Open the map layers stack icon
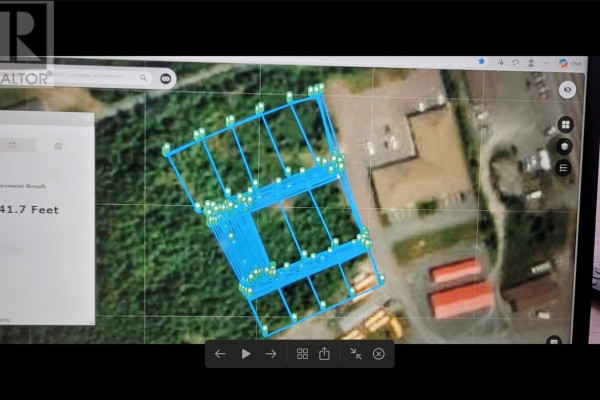The image size is (600, 400). [564, 147]
